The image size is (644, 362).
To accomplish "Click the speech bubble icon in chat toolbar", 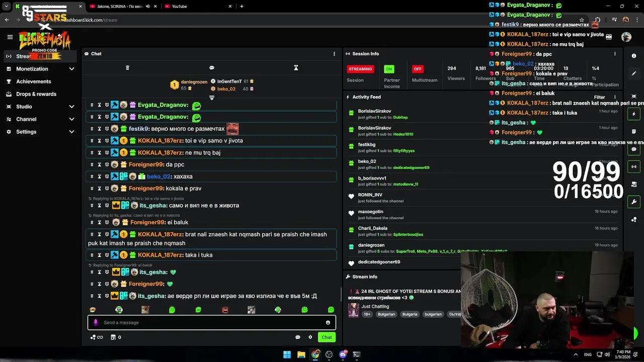I will point(212,68).
